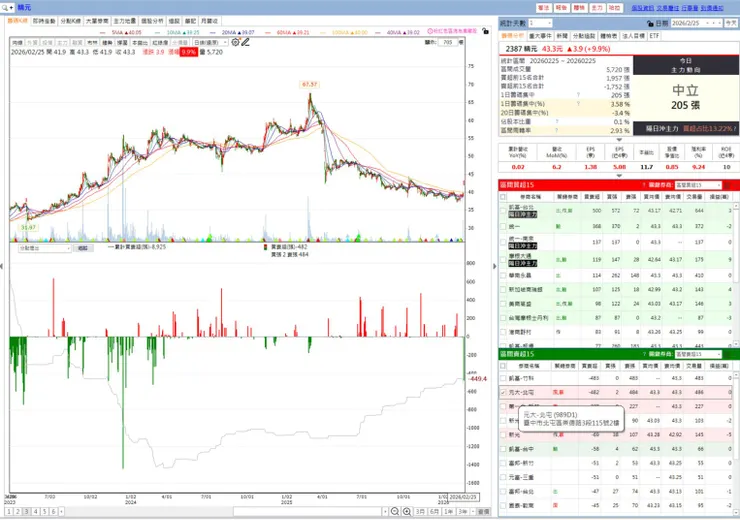Open chart settings gear icon
This screenshot has height=520, width=740.
tap(235, 42)
